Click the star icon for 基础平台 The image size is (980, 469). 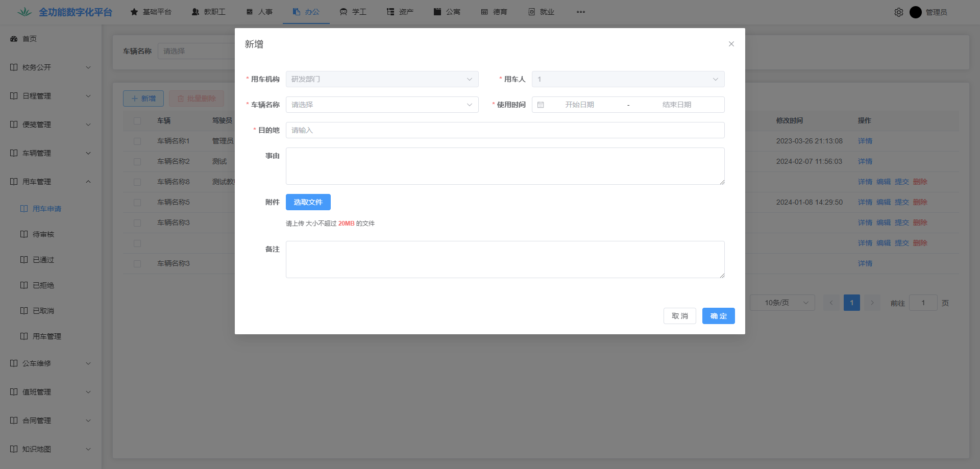coord(134,12)
